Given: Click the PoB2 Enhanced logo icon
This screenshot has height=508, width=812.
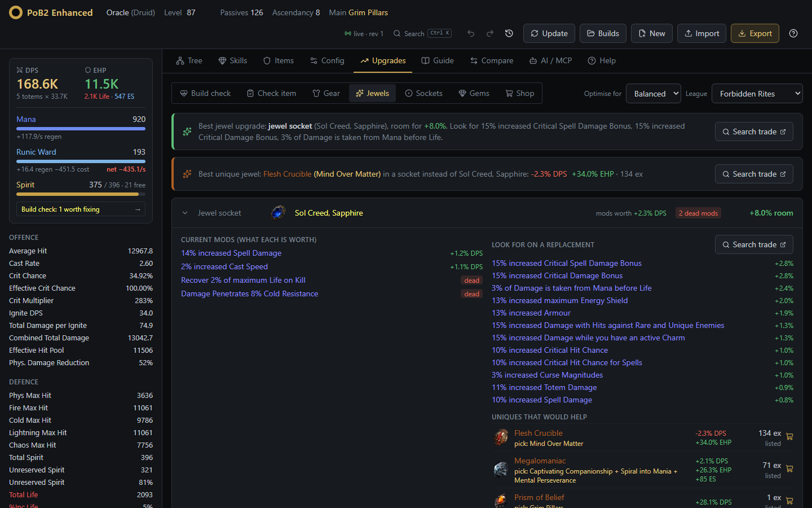Looking at the screenshot, I should click(16, 12).
